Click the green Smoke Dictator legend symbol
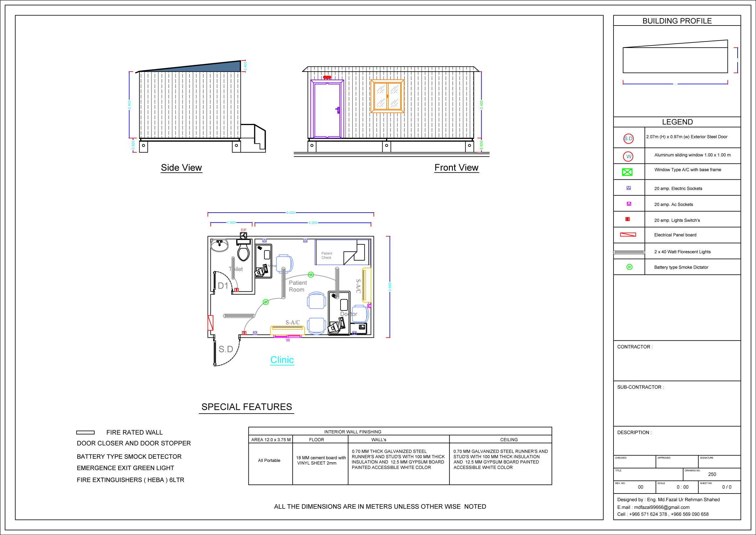 tap(629, 267)
